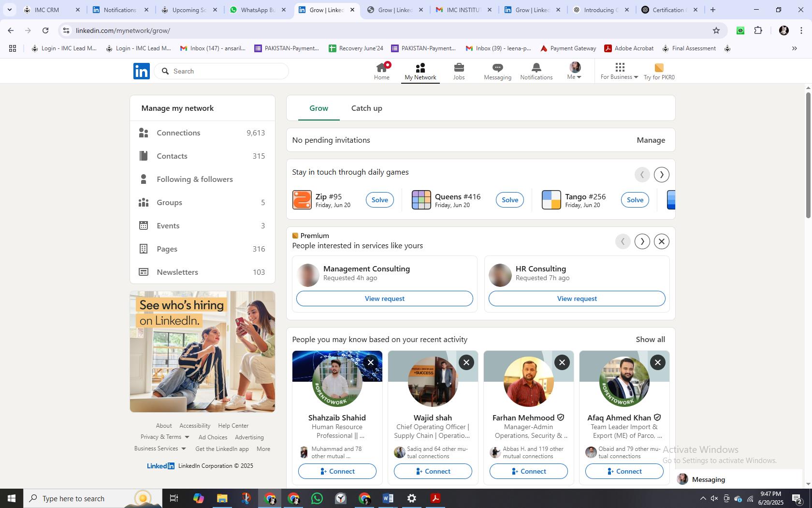Connect with Afaq Ahmed Khan

tap(624, 471)
